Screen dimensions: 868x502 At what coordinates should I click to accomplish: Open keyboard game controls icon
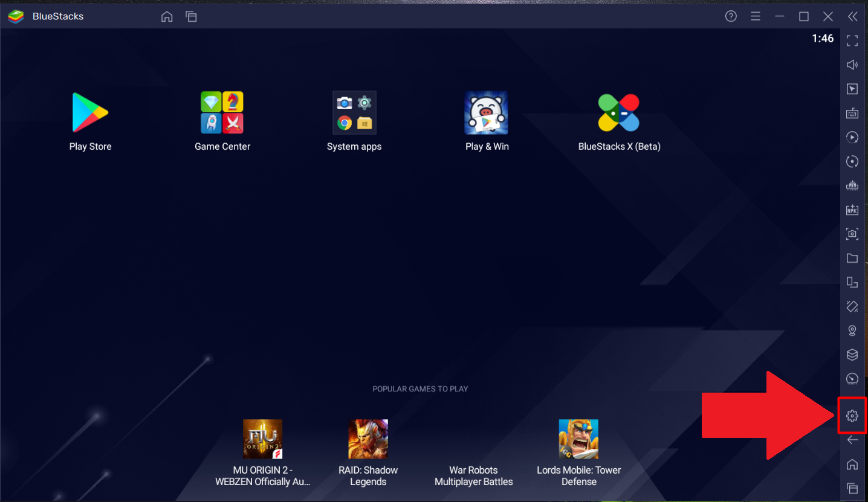tap(852, 113)
